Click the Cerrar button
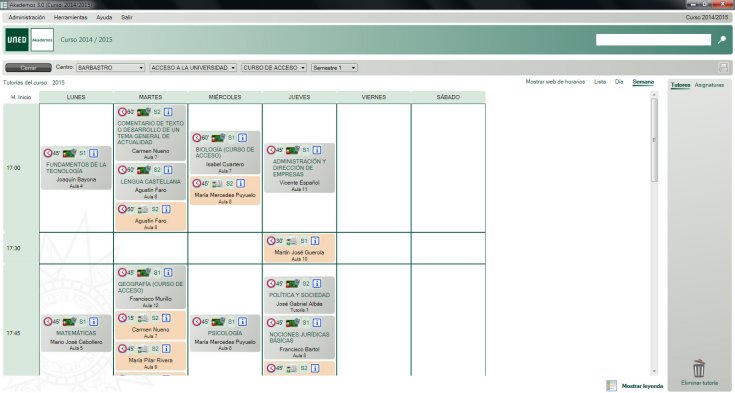 point(29,68)
